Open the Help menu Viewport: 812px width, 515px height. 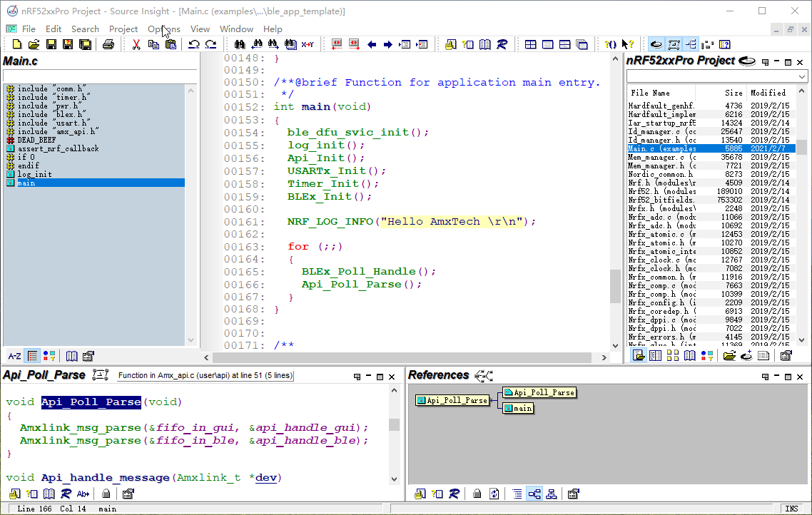pyautogui.click(x=273, y=29)
